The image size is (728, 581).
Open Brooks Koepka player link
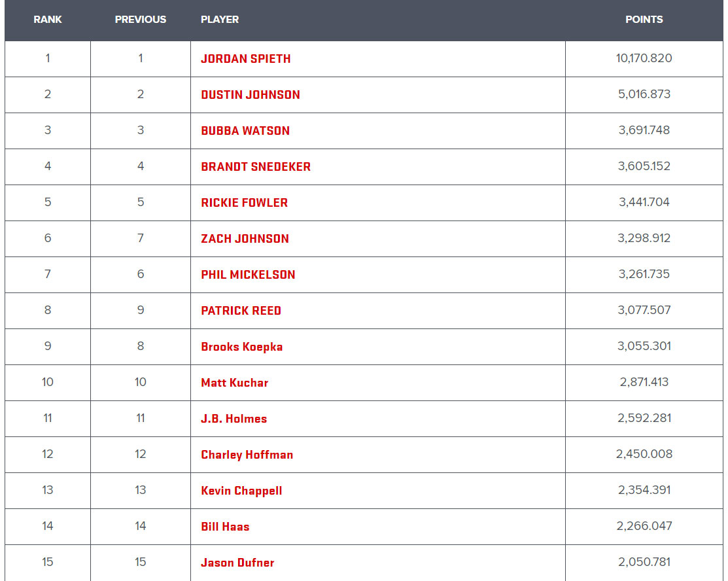(242, 347)
